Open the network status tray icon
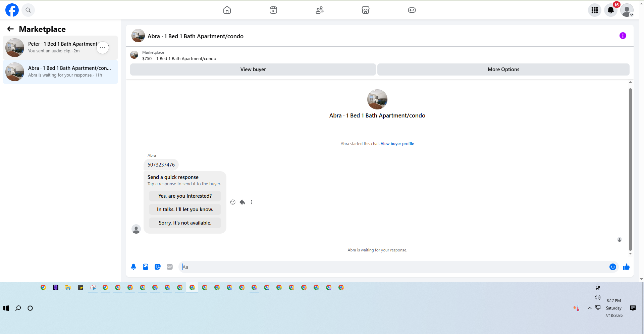The image size is (644, 334). coord(598,308)
